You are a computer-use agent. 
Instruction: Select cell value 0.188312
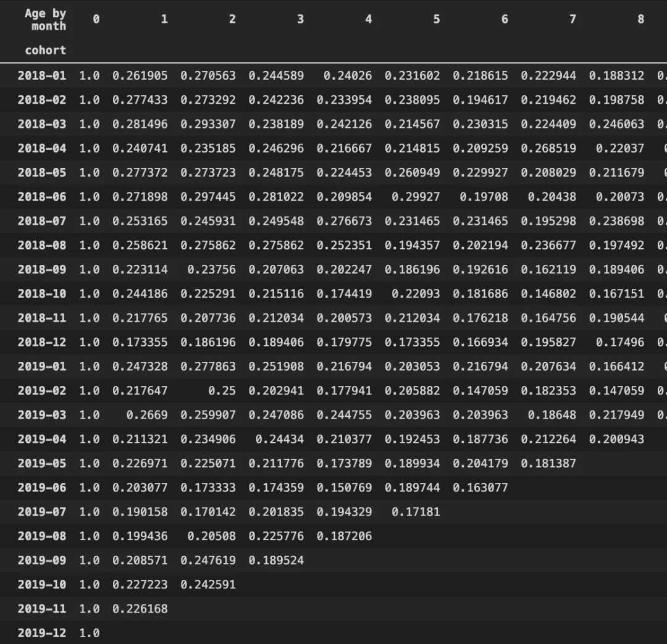(616, 75)
